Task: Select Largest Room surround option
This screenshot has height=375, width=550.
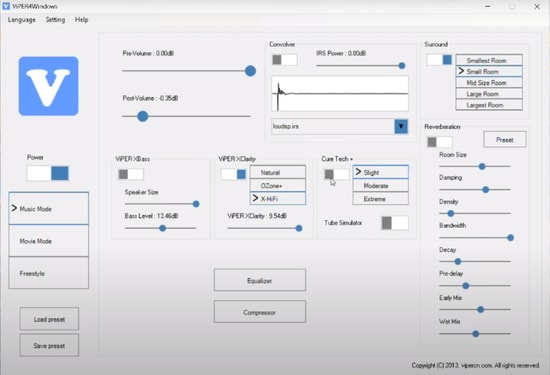Action: tap(489, 105)
